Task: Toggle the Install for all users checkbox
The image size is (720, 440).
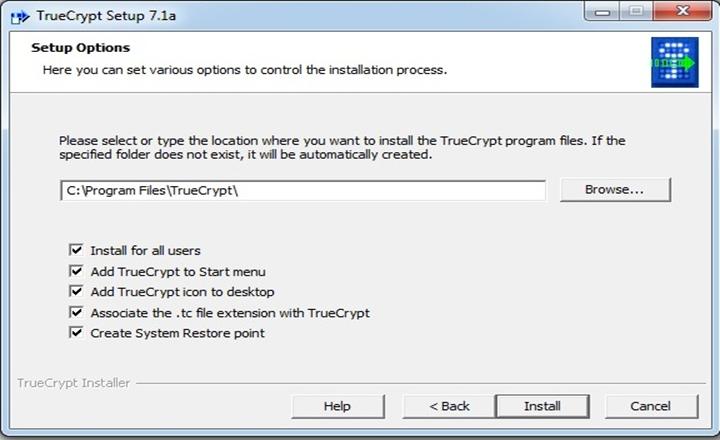Action: pos(76,250)
